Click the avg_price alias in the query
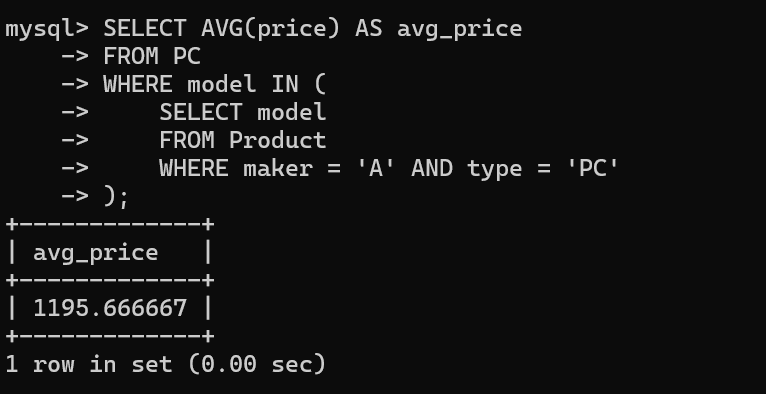Image resolution: width=766 pixels, height=394 pixels. (x=460, y=29)
